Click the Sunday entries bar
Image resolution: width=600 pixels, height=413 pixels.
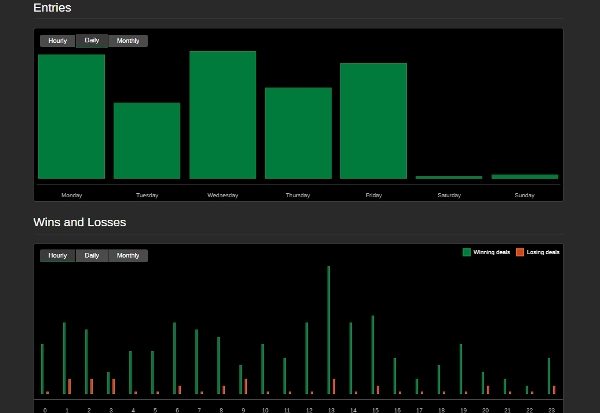pos(525,176)
